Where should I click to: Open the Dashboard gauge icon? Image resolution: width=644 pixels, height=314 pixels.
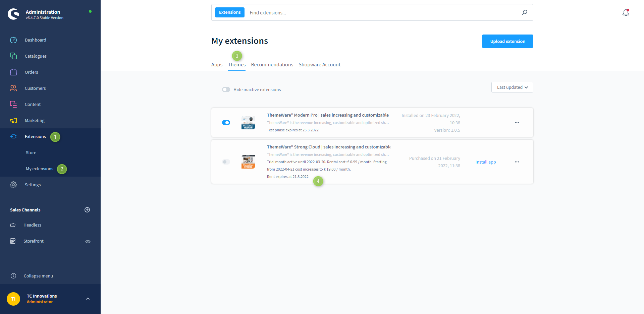pos(13,40)
